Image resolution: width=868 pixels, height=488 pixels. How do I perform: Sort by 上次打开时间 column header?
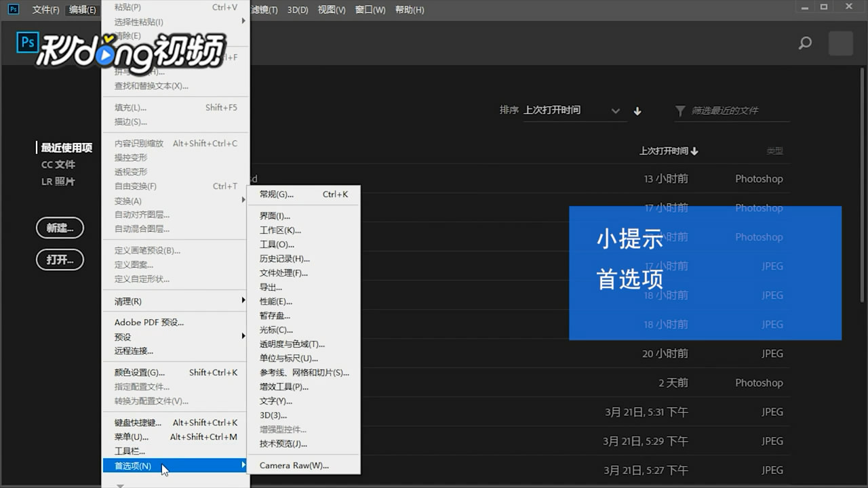669,151
